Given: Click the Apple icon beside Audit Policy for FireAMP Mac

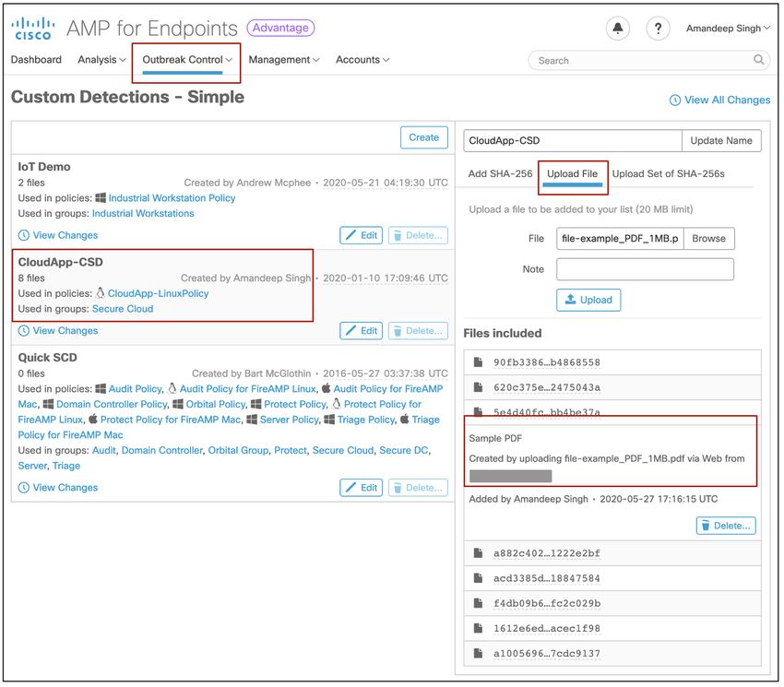Looking at the screenshot, I should (x=326, y=388).
